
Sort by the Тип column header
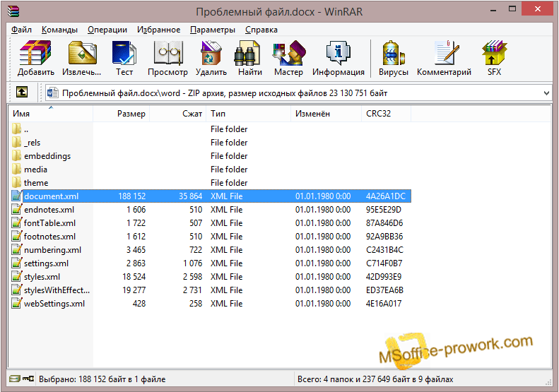click(x=249, y=114)
